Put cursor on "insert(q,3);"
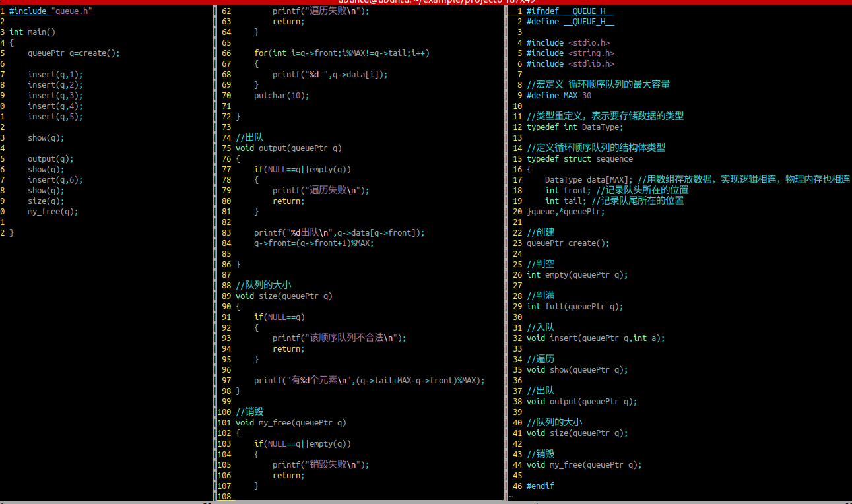This screenshot has height=504, width=852. click(x=55, y=96)
